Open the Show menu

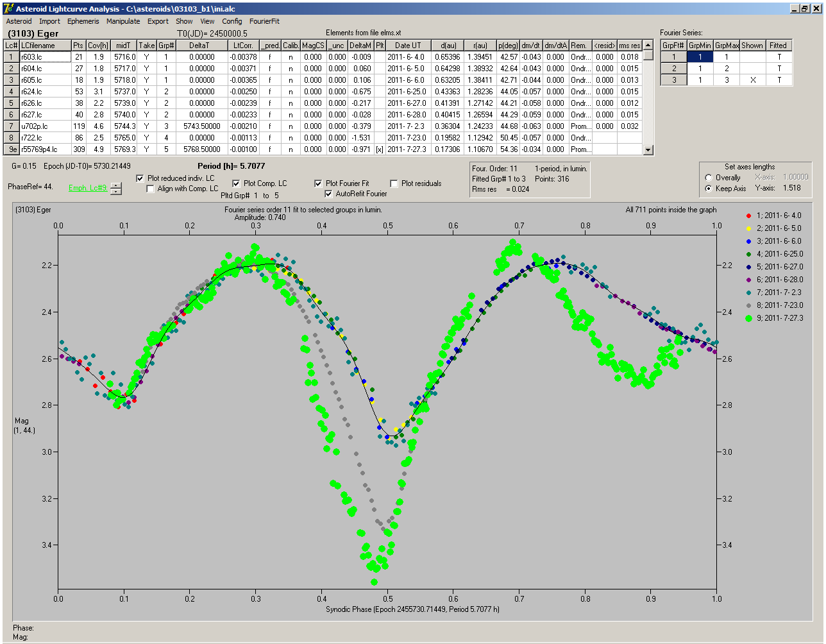pos(184,21)
